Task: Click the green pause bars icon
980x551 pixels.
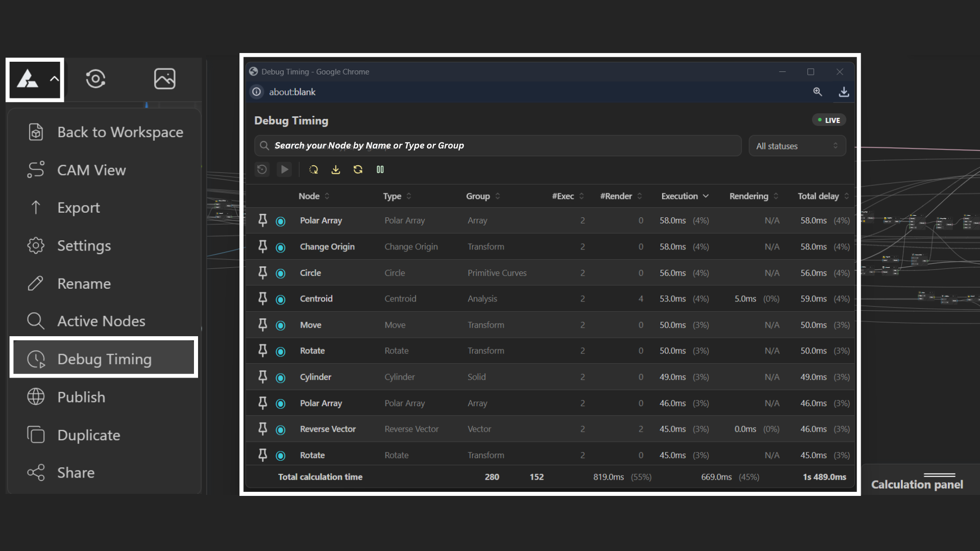Action: 380,170
